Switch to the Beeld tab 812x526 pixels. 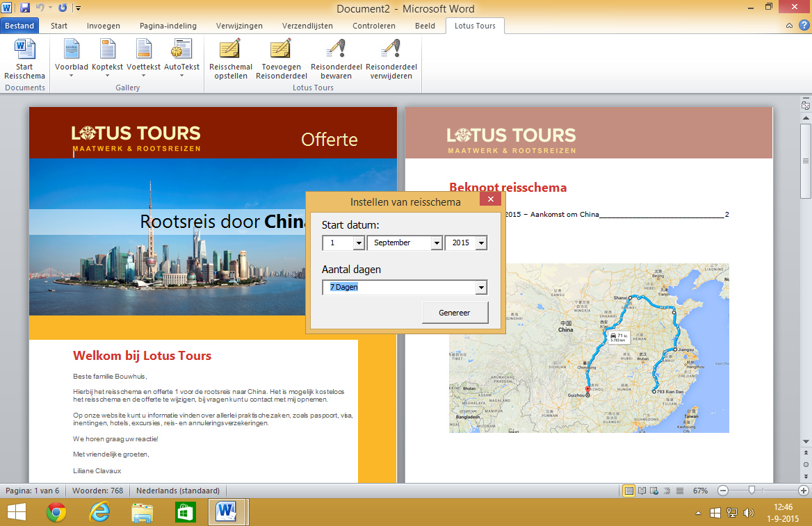point(425,26)
